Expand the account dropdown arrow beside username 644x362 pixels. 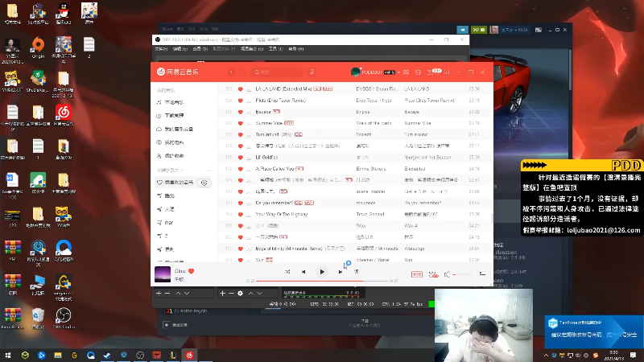[x=398, y=72]
